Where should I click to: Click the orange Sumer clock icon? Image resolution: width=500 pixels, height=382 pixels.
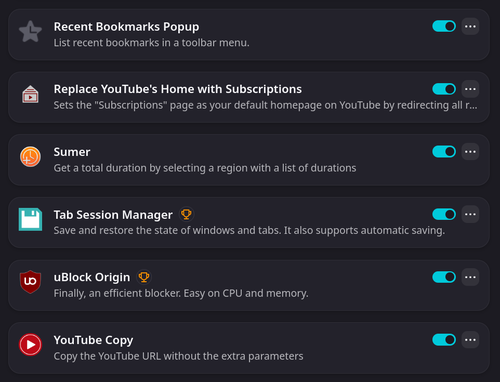[30, 157]
